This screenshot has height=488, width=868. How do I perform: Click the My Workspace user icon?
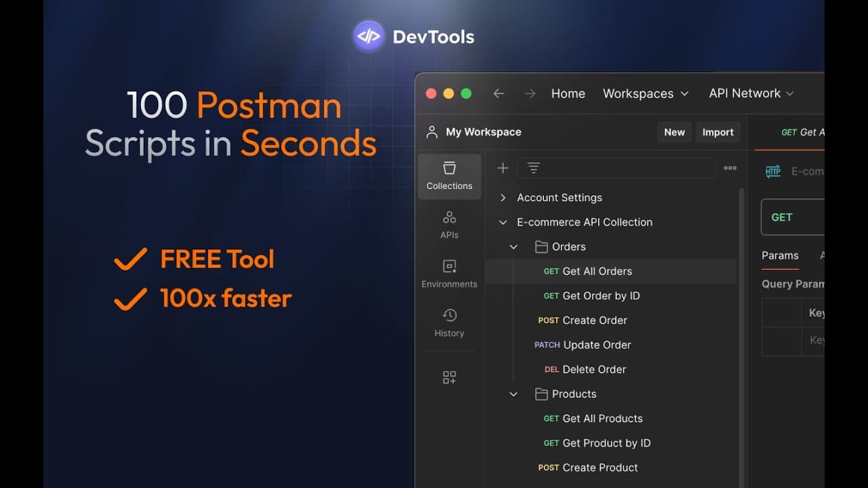(x=431, y=132)
